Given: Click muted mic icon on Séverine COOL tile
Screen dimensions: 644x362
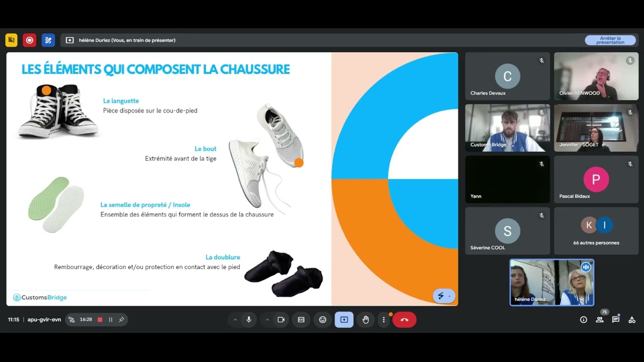Looking at the screenshot, I should [541, 216].
